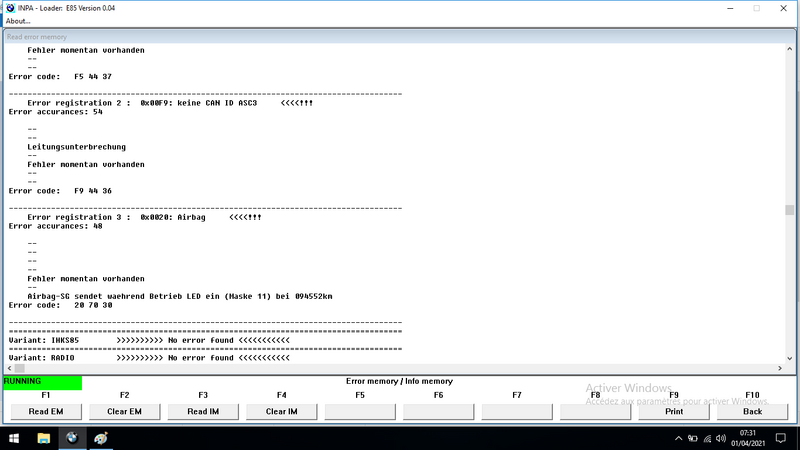Screen dimensions: 800x450
Task: Click the empty F5 function button
Action: (x=360, y=411)
